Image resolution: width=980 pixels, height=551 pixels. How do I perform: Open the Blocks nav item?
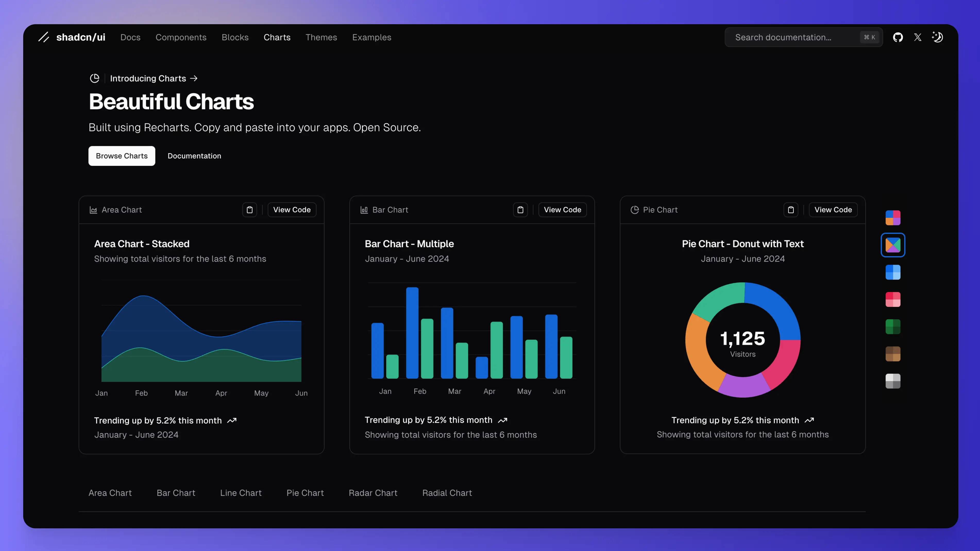[x=235, y=37]
